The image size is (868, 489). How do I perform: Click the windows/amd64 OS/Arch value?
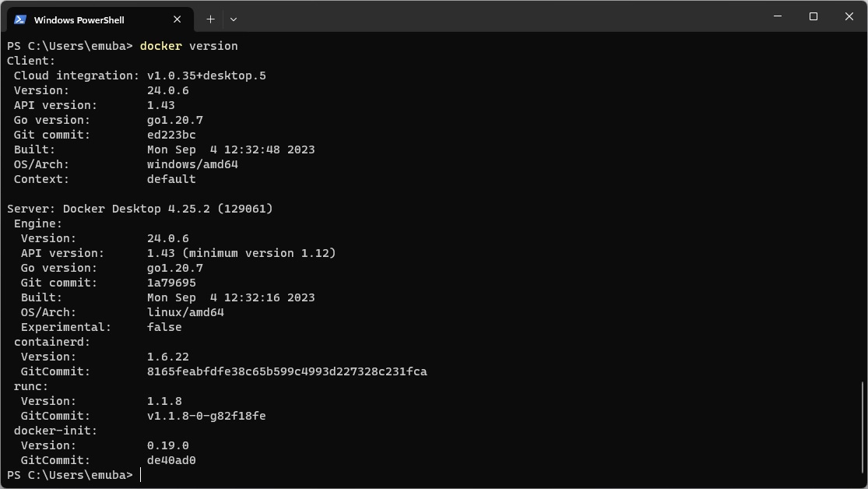coord(192,164)
